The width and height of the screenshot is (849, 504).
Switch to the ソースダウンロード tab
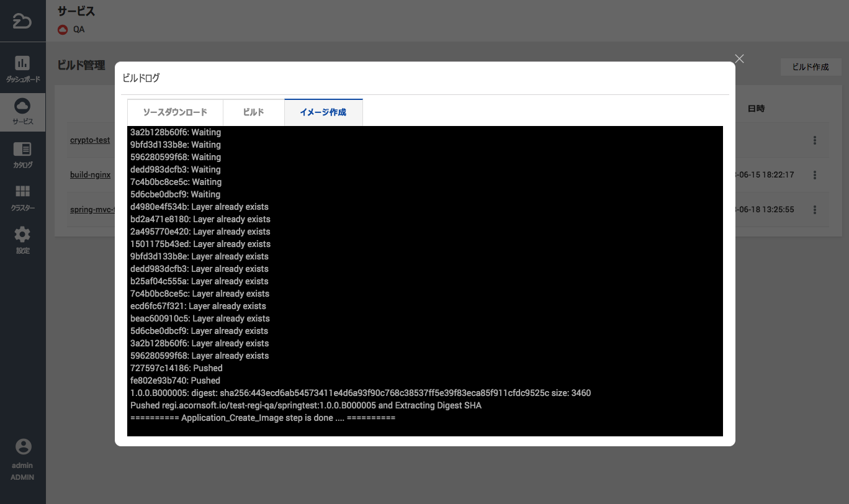pyautogui.click(x=175, y=112)
